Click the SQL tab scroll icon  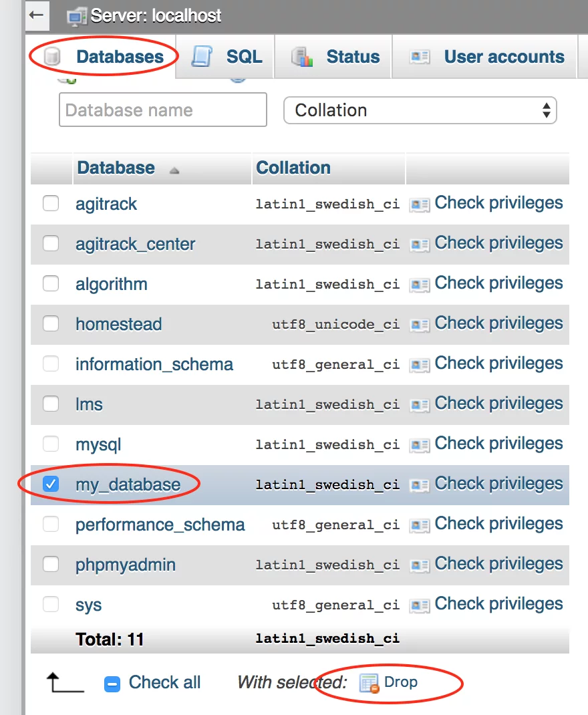coord(202,57)
